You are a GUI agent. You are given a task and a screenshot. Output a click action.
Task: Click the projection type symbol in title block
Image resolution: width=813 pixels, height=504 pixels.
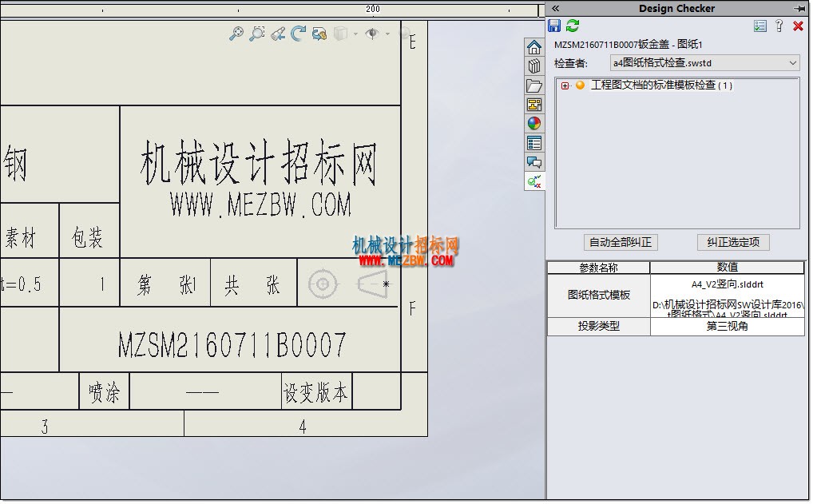click(348, 284)
